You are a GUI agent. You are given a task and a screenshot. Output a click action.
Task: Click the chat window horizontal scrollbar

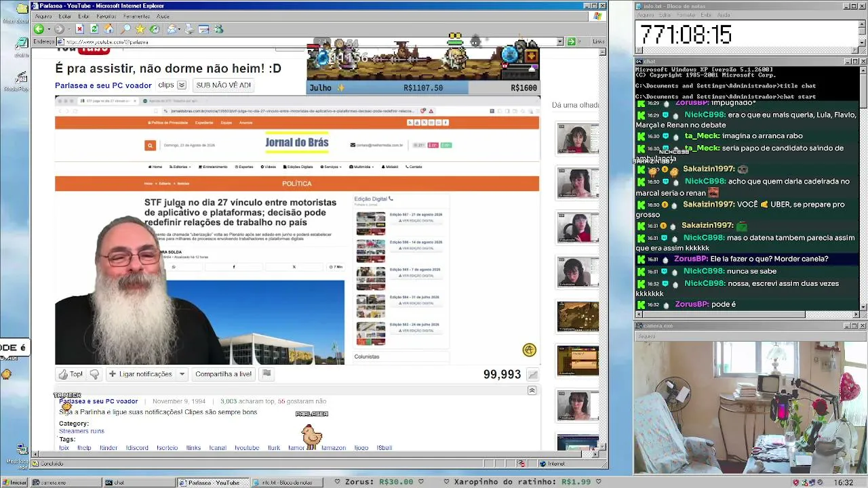[747, 314]
